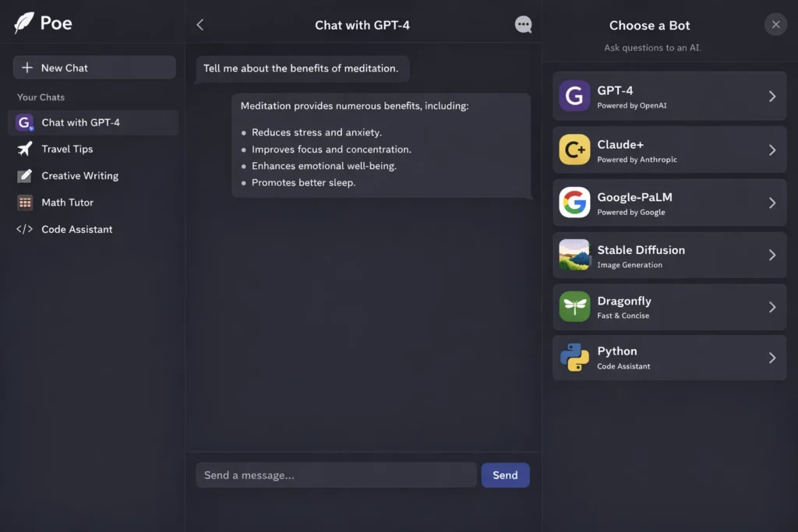Click the back arrow in chat header
798x532 pixels.
(199, 24)
